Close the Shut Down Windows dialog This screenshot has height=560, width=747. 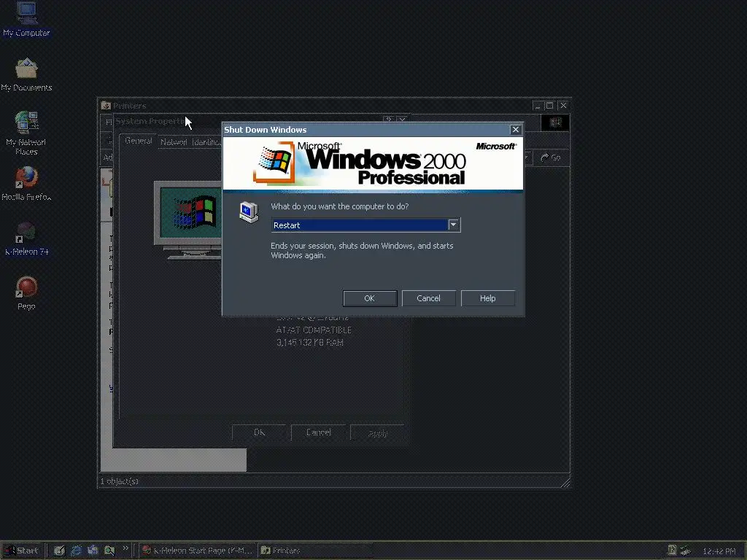(x=515, y=130)
